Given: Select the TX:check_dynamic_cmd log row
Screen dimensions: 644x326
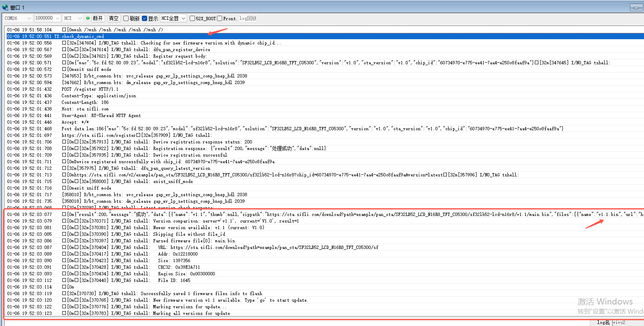Looking at the screenshot, I should (x=82, y=36).
